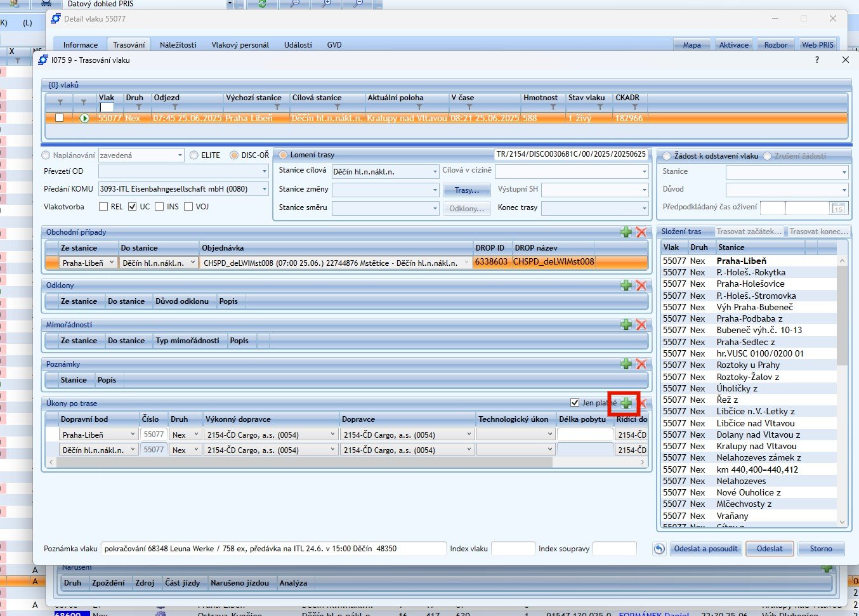The width and height of the screenshot is (859, 616).
Task: Open Technologický úkon dropdown for Praha-Libeň
Action: [x=549, y=435]
